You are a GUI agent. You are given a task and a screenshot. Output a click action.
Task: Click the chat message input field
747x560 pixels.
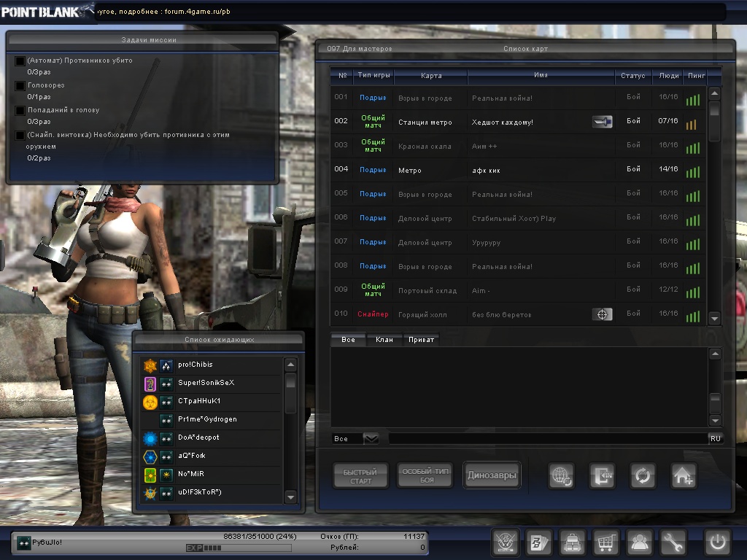(x=547, y=438)
